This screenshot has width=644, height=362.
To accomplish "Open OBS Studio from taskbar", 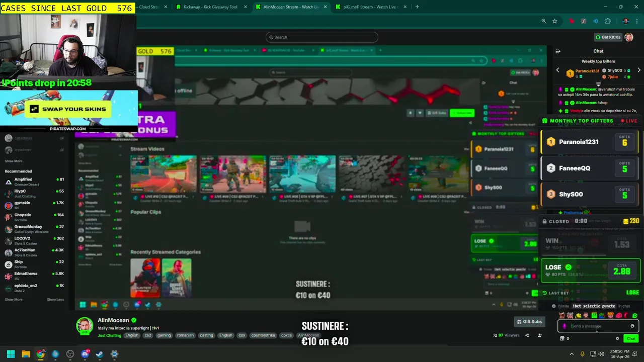I will 70,354.
